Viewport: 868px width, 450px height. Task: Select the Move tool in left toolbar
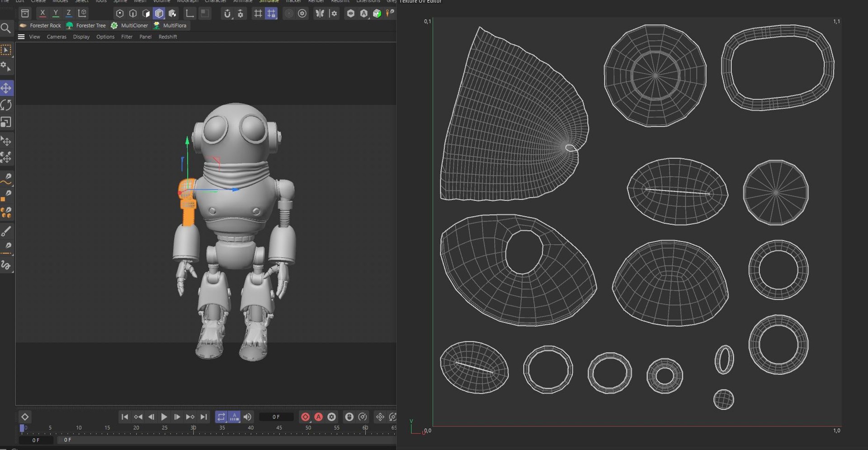tap(6, 88)
